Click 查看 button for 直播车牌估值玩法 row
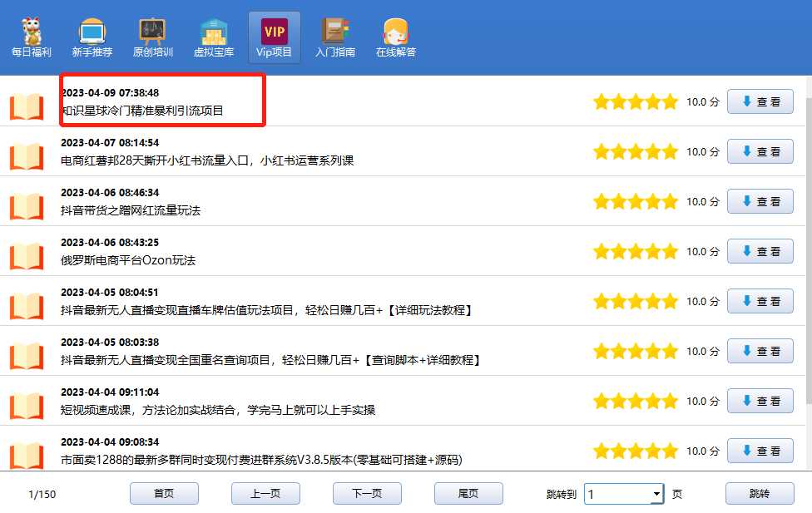 tap(760, 301)
